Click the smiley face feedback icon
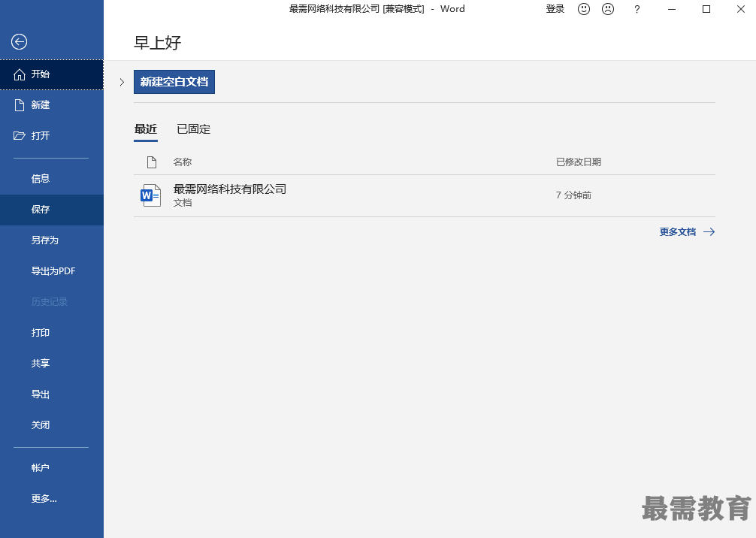756x538 pixels. (584, 9)
